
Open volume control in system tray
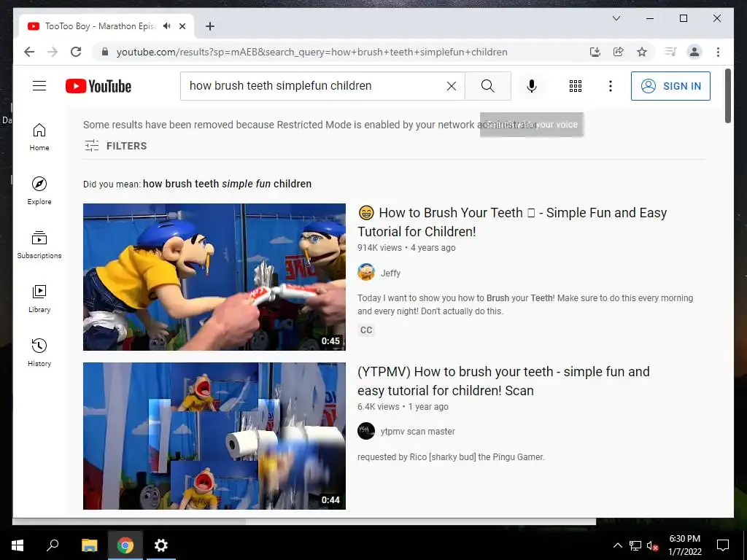click(x=652, y=545)
